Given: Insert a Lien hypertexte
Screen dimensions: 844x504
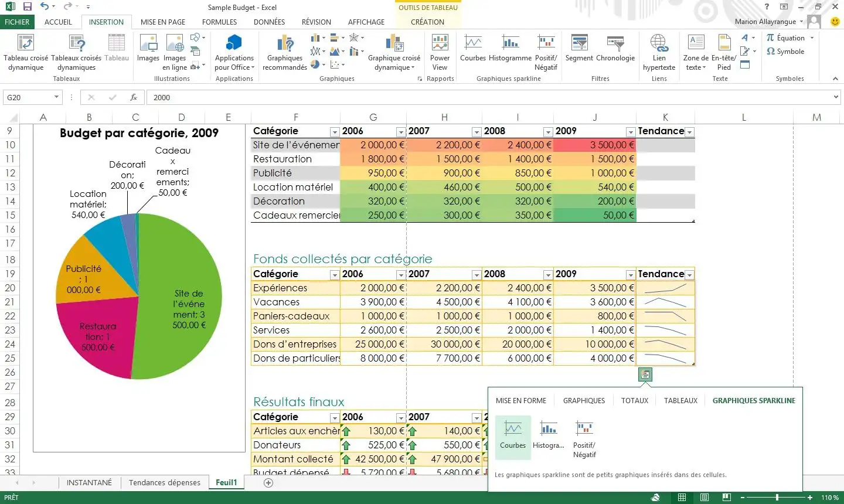Looking at the screenshot, I should (659, 52).
